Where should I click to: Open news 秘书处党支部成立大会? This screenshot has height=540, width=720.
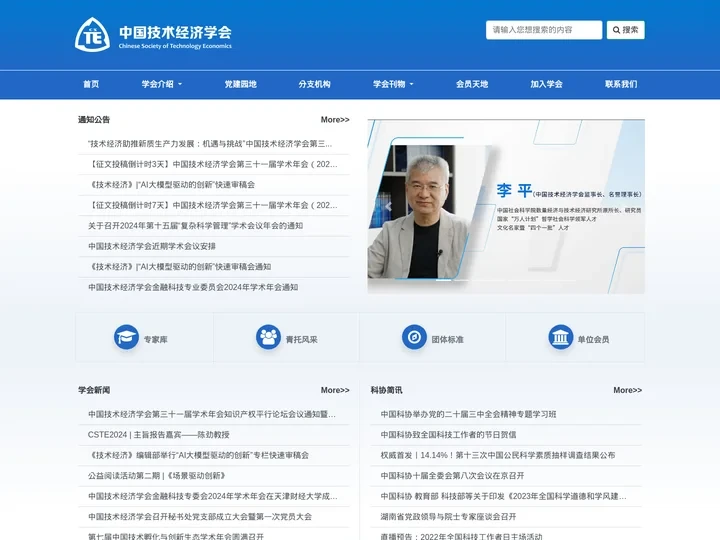point(200,517)
